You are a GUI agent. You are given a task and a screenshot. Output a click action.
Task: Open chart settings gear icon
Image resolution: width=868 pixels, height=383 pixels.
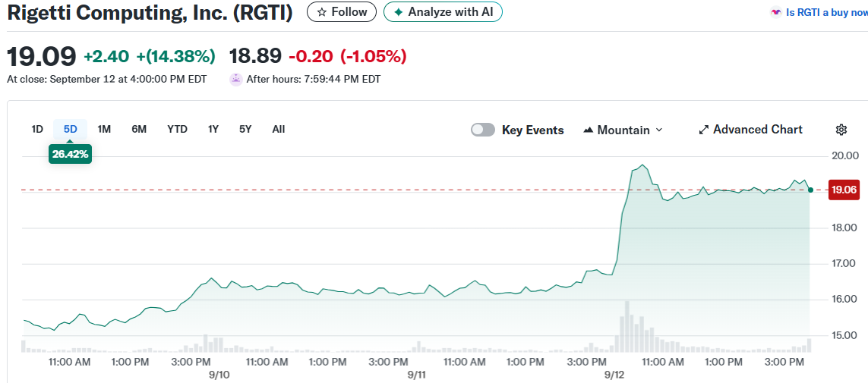[x=841, y=130]
